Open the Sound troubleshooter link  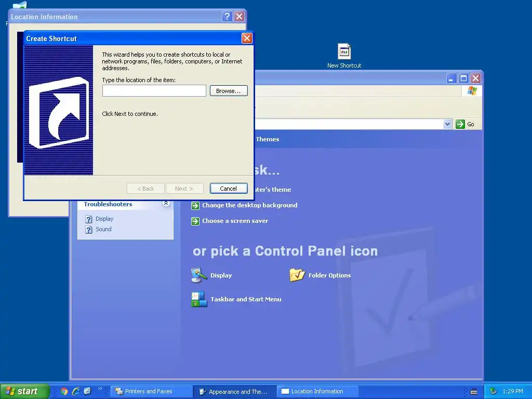(x=103, y=229)
